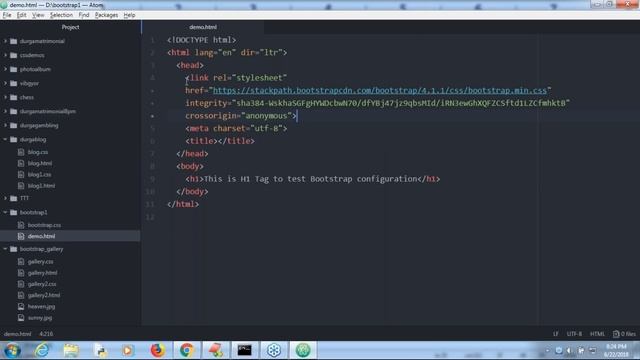Open the Find menu

(84, 15)
